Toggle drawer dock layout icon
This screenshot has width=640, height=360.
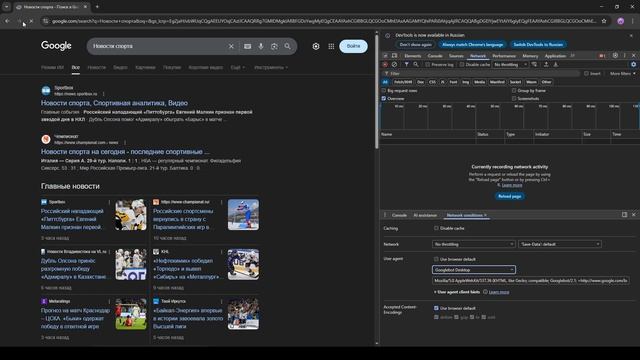tap(624, 215)
